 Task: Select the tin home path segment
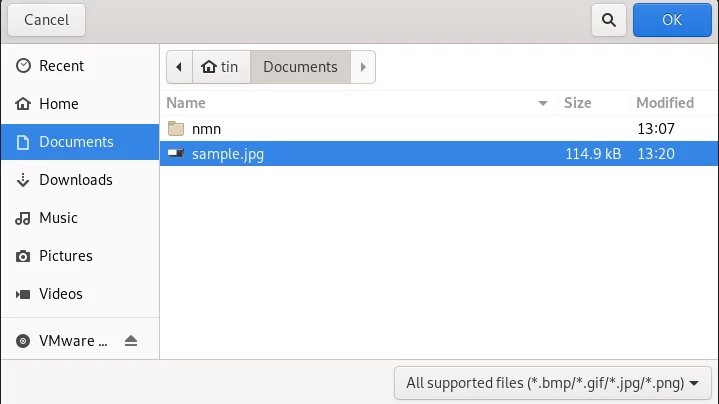pos(221,67)
